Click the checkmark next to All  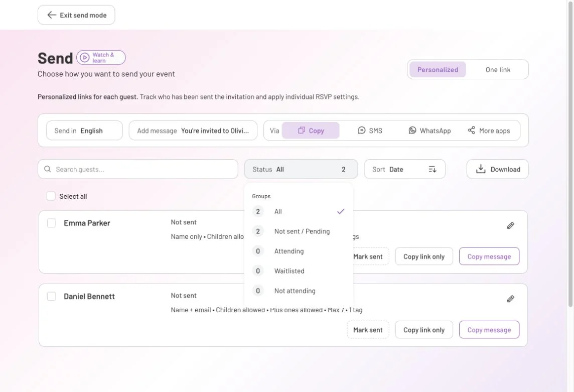tap(341, 211)
